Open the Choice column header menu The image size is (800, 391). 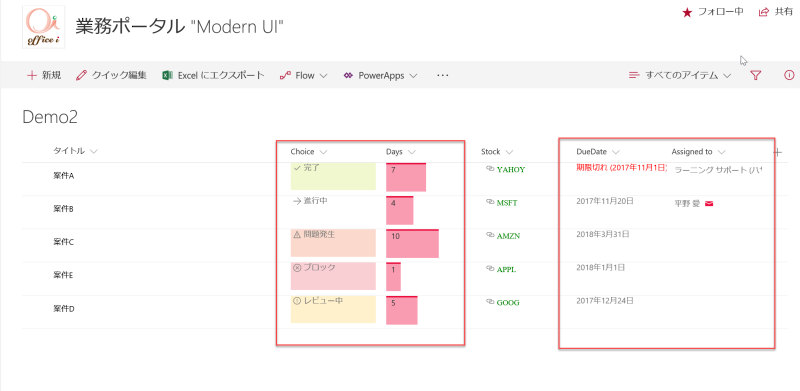tap(309, 152)
